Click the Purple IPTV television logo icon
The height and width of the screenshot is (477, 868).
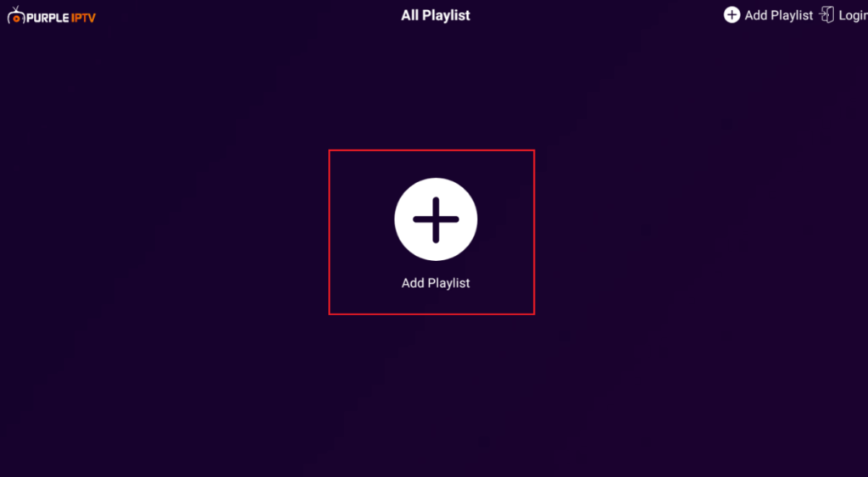[16, 15]
